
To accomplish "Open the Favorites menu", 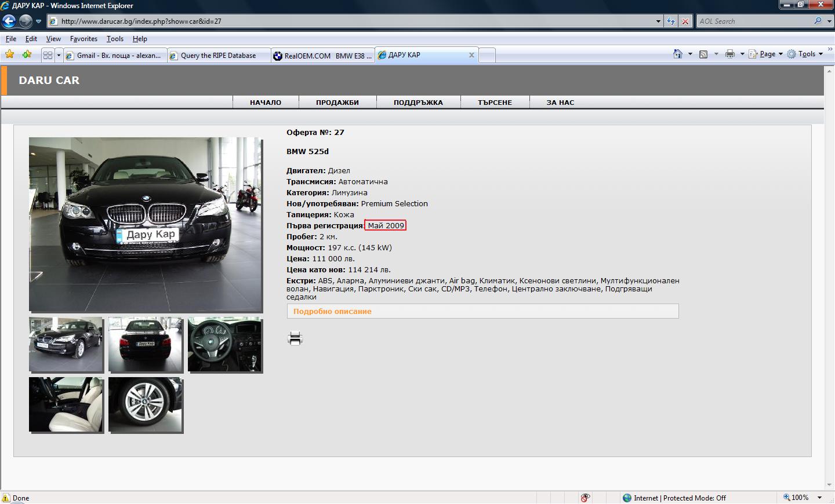I will [83, 39].
